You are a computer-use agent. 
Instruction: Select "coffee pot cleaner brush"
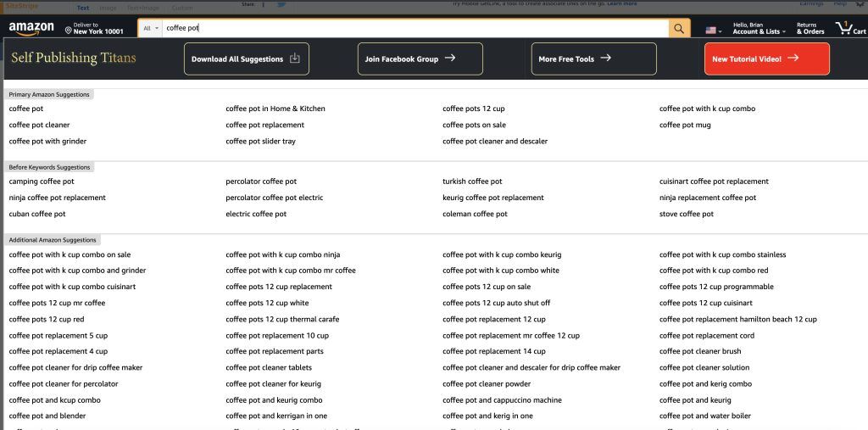(699, 351)
